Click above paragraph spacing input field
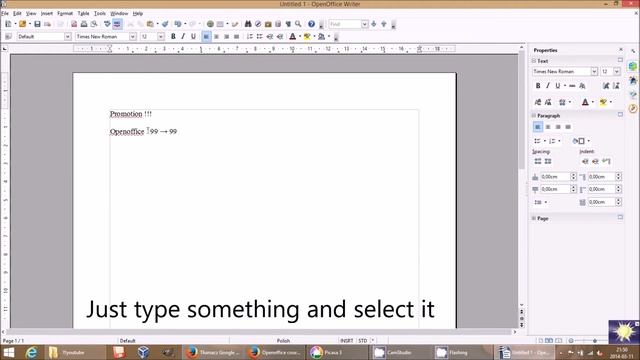 (555, 177)
